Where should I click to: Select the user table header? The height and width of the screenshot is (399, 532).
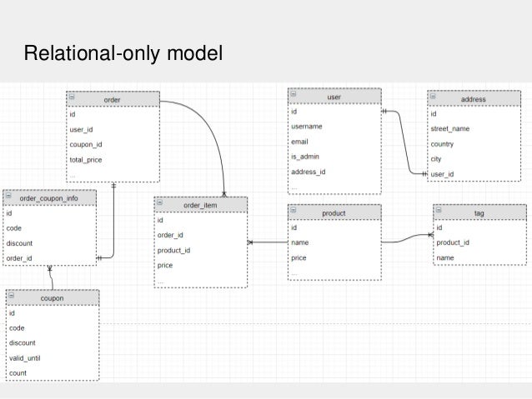point(334,97)
